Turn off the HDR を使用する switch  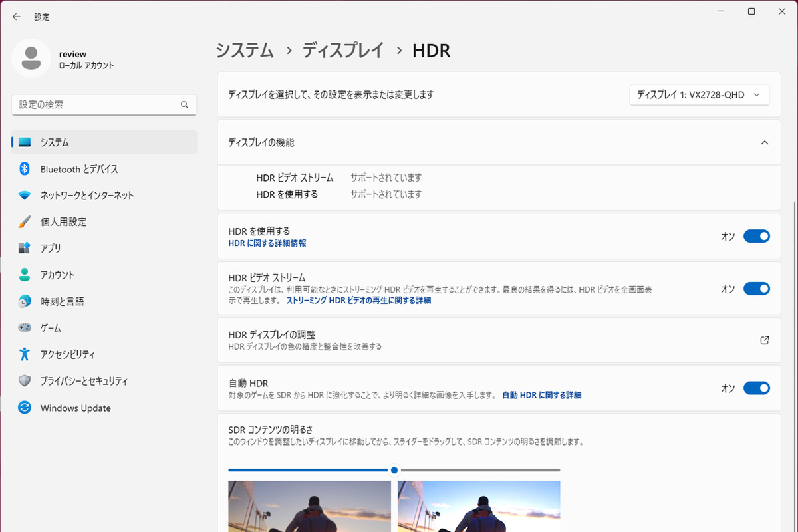756,236
